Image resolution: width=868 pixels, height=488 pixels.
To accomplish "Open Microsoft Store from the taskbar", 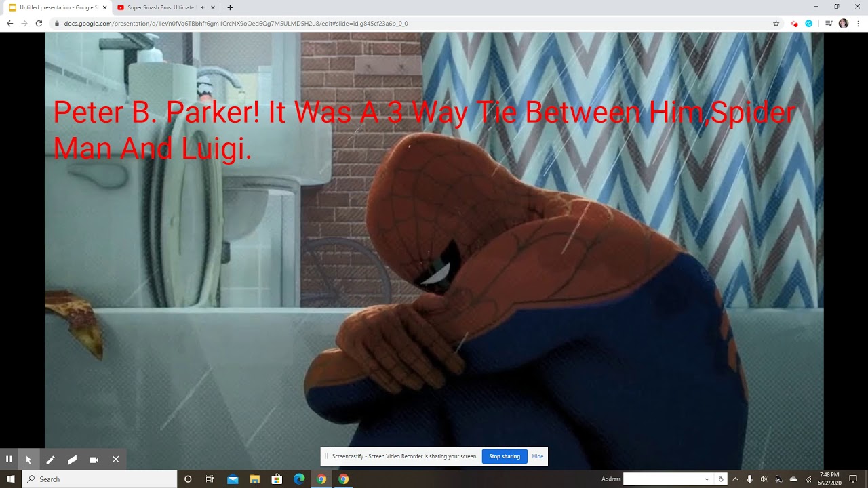I will [x=277, y=479].
